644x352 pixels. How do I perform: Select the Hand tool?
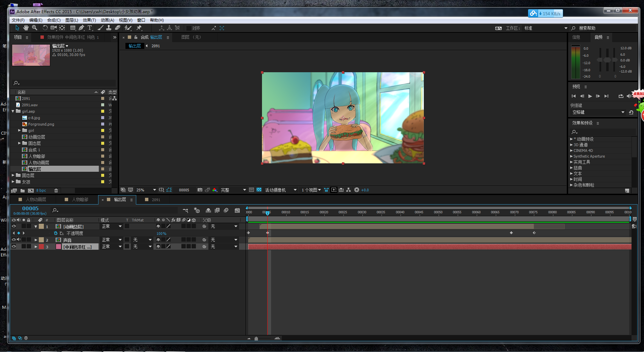click(26, 28)
